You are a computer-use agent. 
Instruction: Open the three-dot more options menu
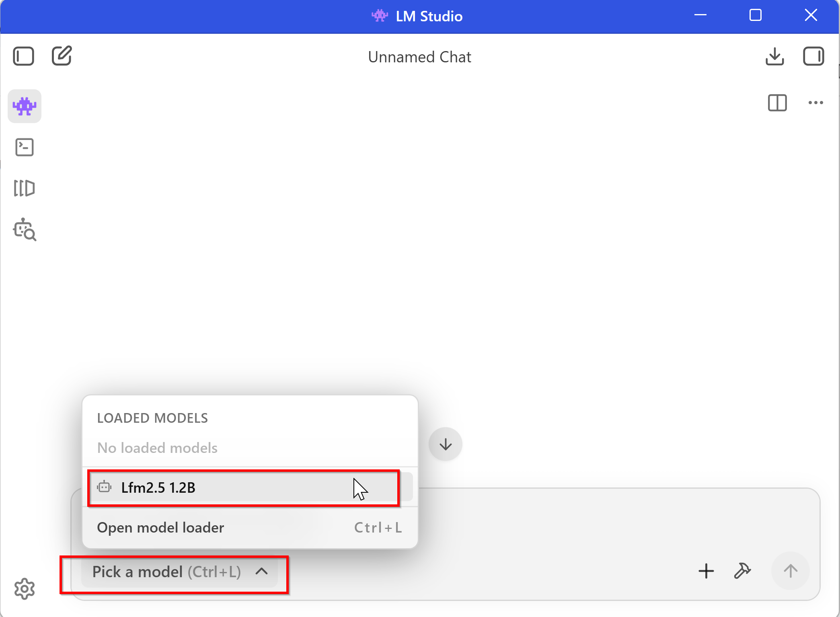815,103
